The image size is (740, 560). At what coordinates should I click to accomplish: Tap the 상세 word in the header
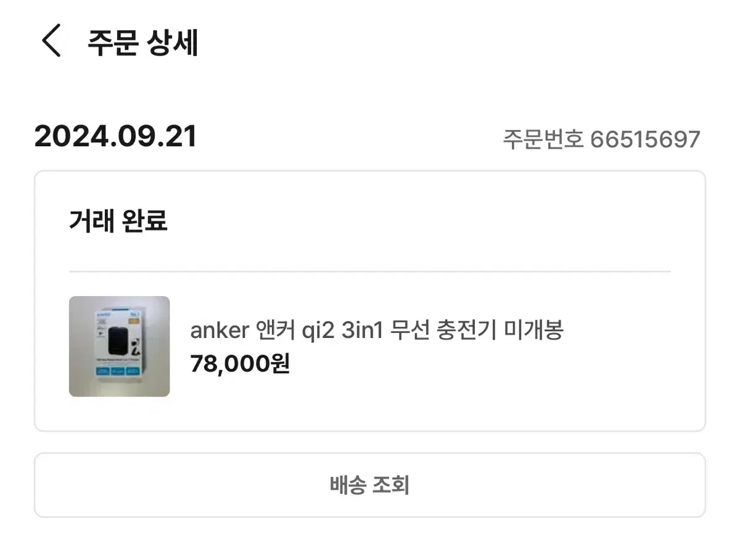click(172, 42)
